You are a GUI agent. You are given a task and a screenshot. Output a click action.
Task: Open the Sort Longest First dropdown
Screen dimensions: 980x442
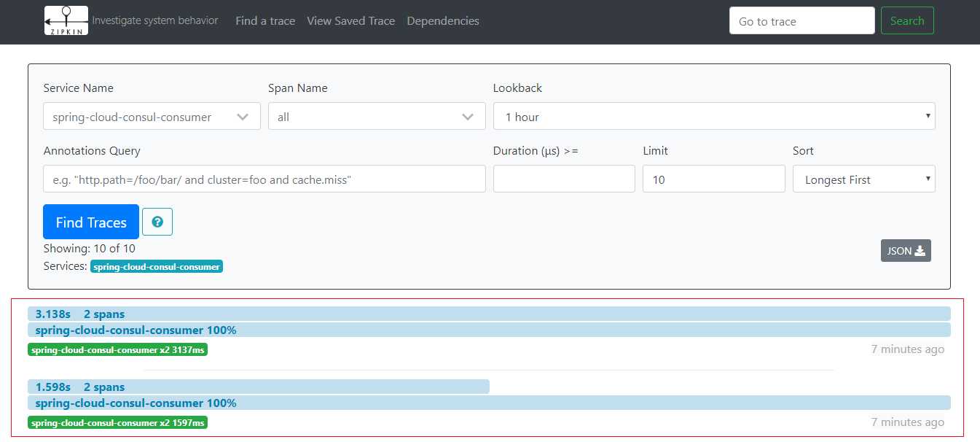pos(864,179)
